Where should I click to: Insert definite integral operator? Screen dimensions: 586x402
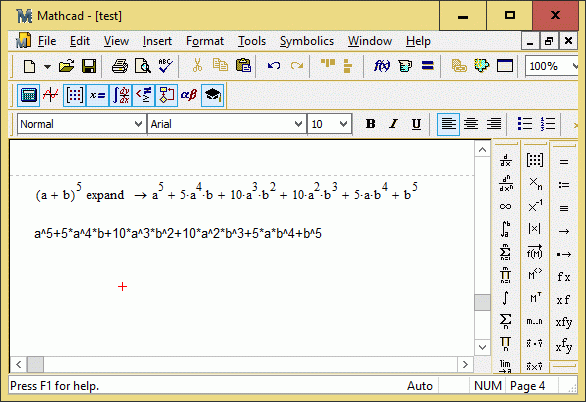click(505, 229)
